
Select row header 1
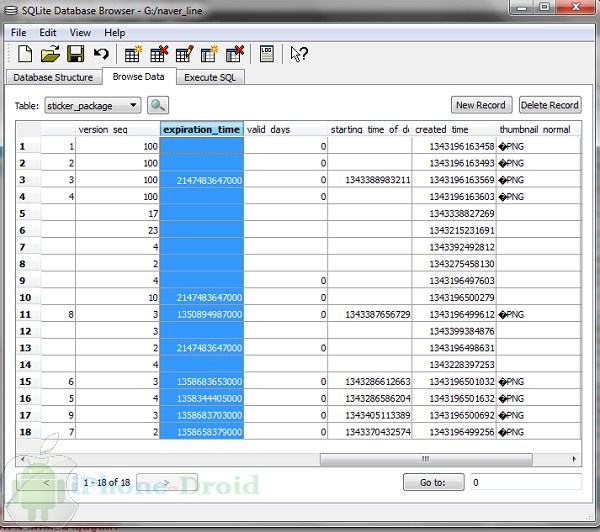coord(28,146)
